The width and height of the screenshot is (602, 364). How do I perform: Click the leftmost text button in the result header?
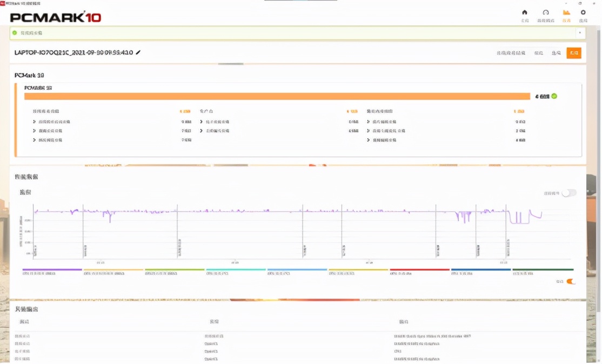click(511, 53)
